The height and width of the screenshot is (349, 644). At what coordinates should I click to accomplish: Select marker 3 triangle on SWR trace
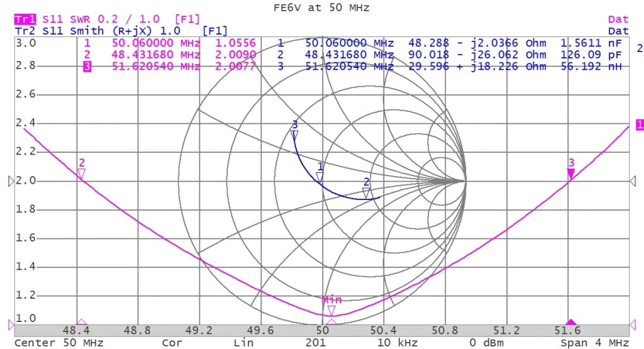pos(571,173)
